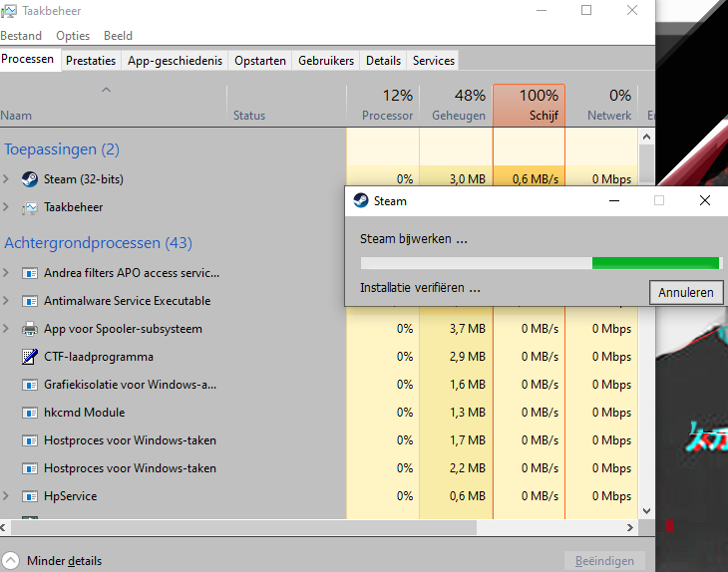This screenshot has width=728, height=572.
Task: Click Steam's 3,0 MB memory value
Action: coord(468,179)
